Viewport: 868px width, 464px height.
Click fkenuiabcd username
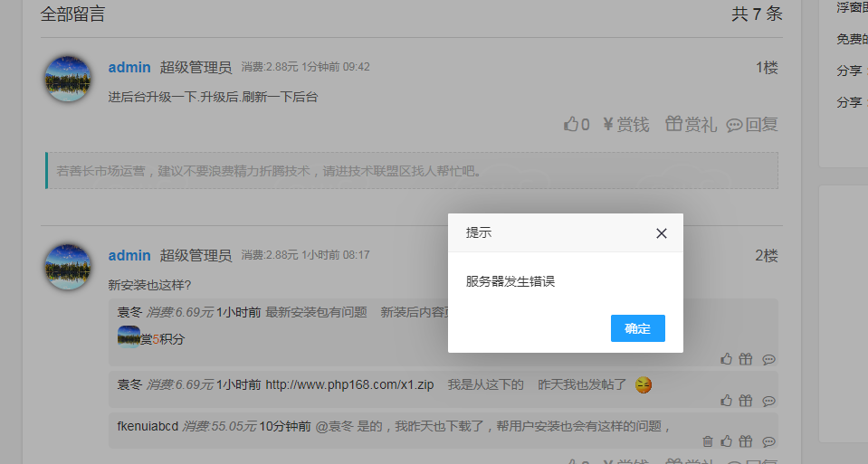tap(148, 426)
